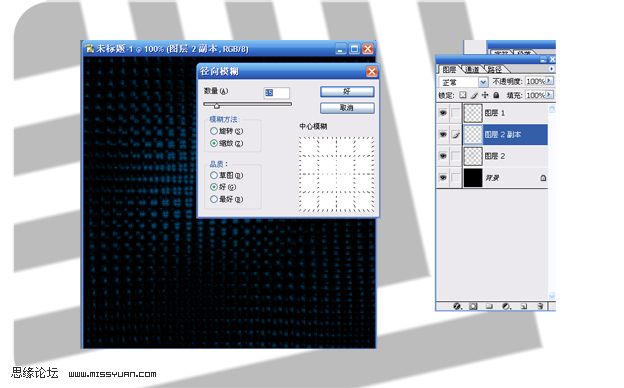Toggle lock image pixels brush icon

pos(474,95)
